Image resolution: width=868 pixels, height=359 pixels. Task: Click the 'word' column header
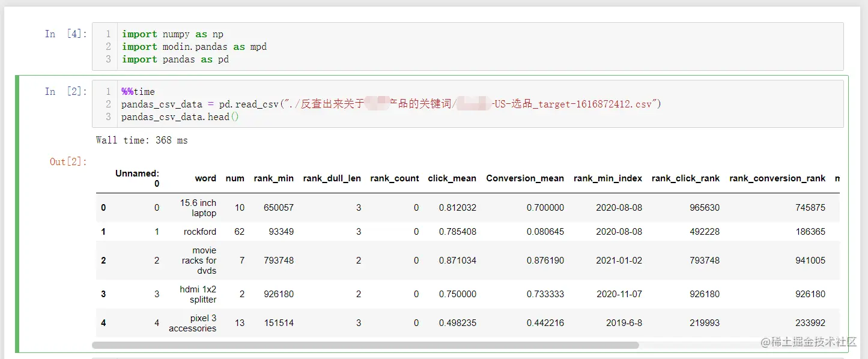205,178
